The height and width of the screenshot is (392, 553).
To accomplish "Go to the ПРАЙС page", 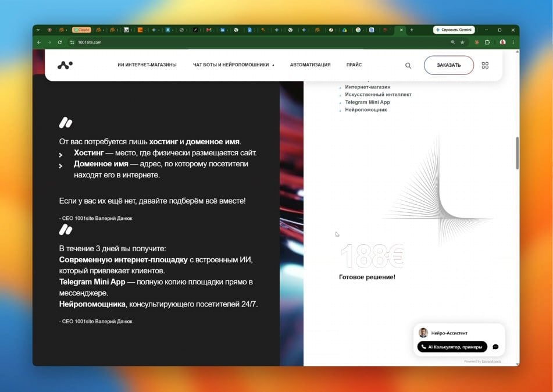I will 354,65.
